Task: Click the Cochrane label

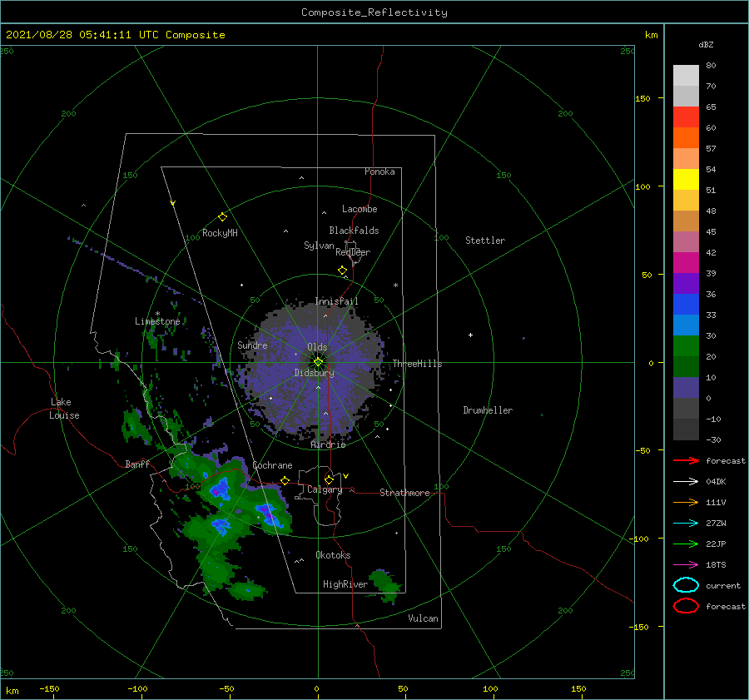Action: coord(272,465)
